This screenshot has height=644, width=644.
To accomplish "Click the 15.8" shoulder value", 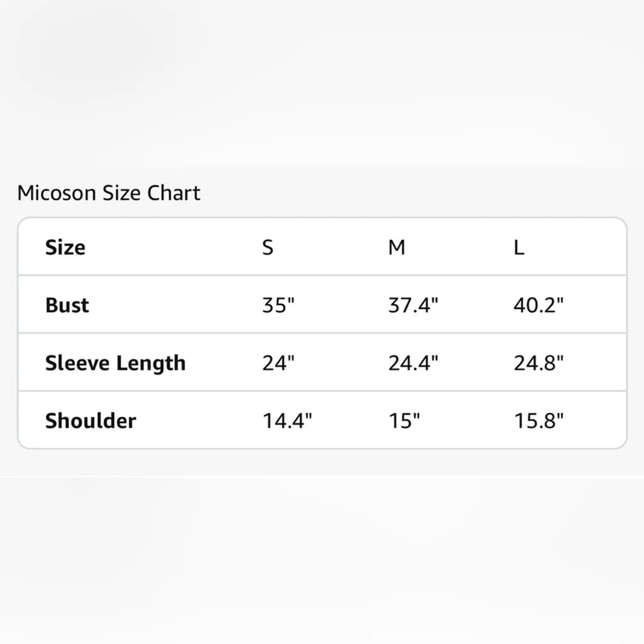I will tap(538, 421).
